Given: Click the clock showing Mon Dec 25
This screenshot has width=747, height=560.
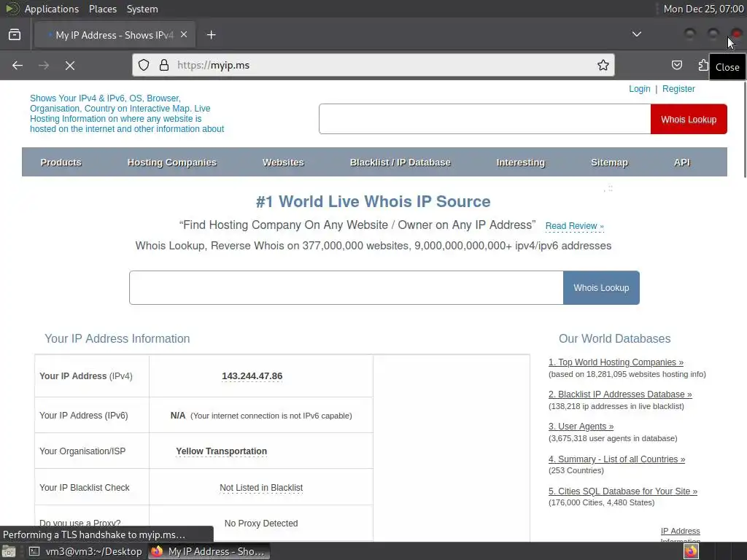Looking at the screenshot, I should 704,9.
